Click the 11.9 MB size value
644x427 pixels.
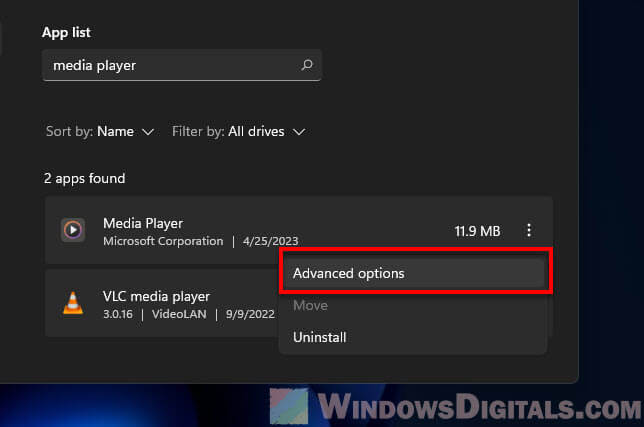[x=477, y=231]
